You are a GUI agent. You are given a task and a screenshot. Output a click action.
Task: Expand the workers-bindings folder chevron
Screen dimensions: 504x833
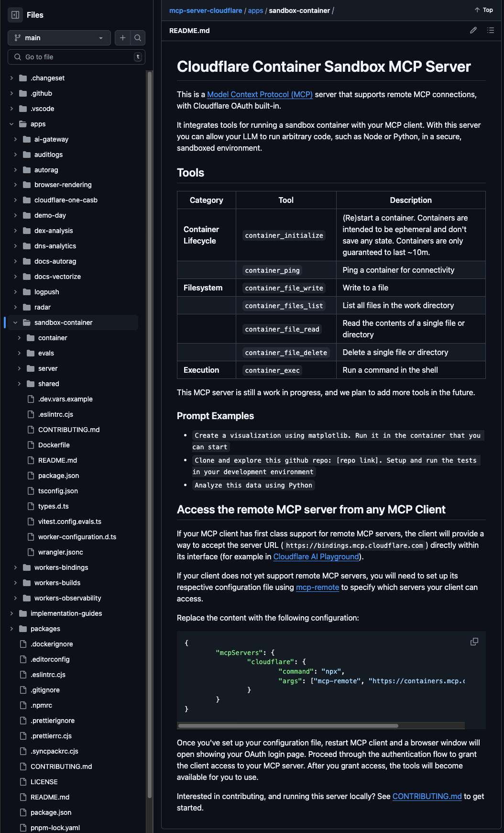click(x=15, y=567)
